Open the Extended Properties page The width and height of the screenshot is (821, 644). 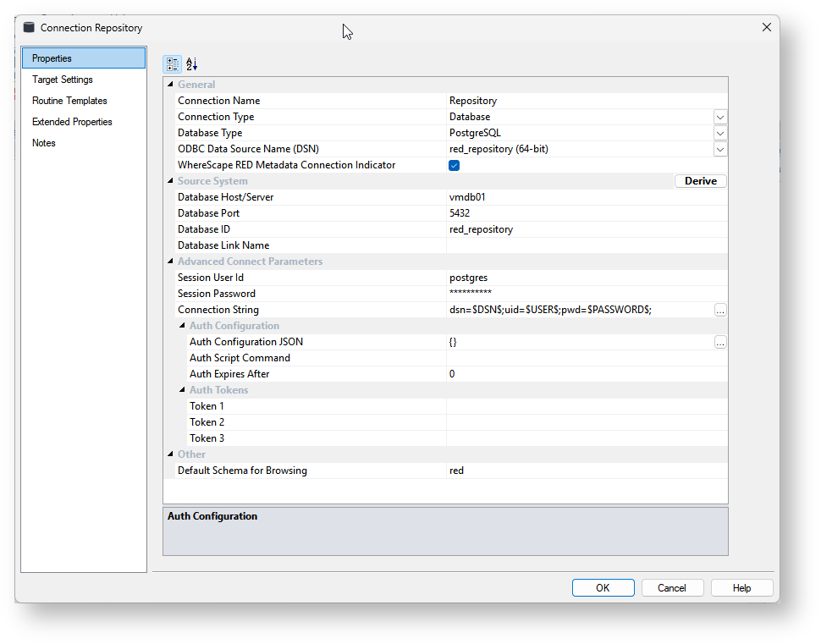(84, 122)
